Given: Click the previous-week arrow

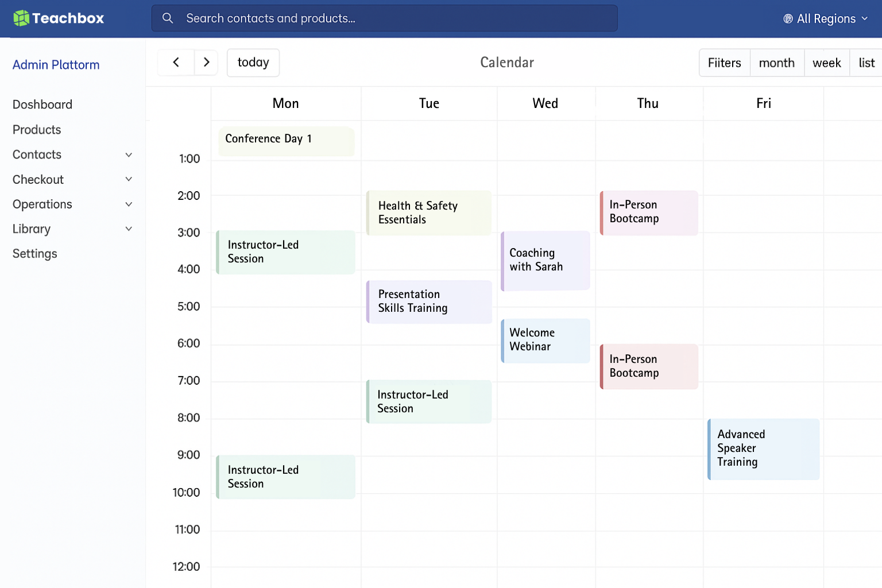Looking at the screenshot, I should click(175, 62).
